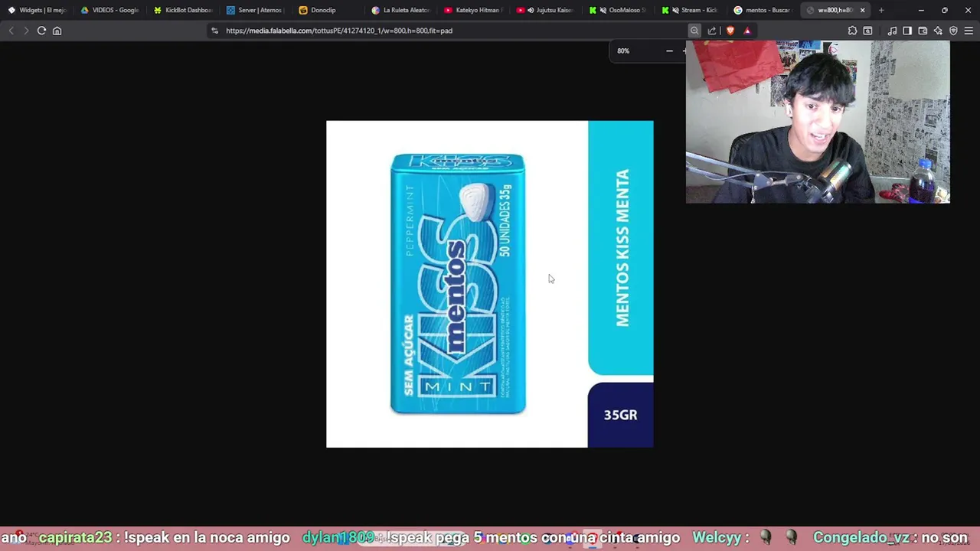Toggle the browser sidebar panel

tap(907, 31)
